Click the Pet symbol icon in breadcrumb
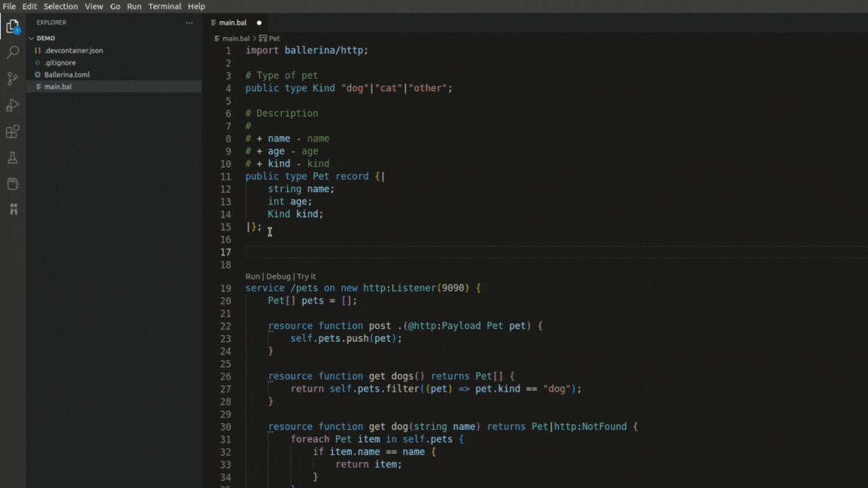 [263, 38]
